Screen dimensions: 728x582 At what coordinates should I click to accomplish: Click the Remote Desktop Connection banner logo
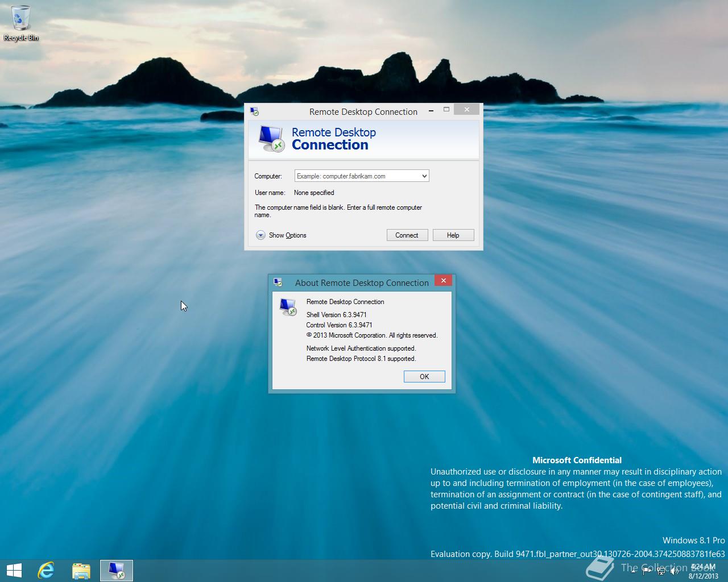click(271, 139)
